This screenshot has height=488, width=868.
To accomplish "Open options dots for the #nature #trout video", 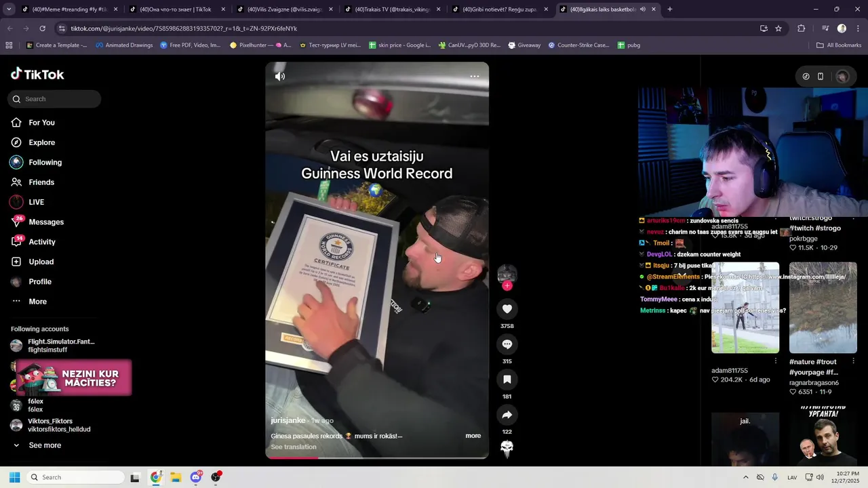I will coord(854,361).
